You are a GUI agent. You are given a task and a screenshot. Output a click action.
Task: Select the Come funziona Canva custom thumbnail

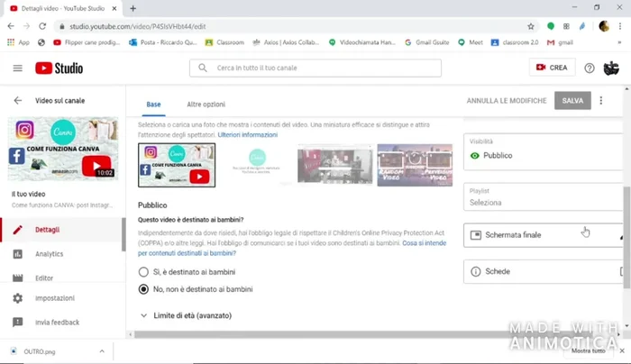click(x=177, y=165)
